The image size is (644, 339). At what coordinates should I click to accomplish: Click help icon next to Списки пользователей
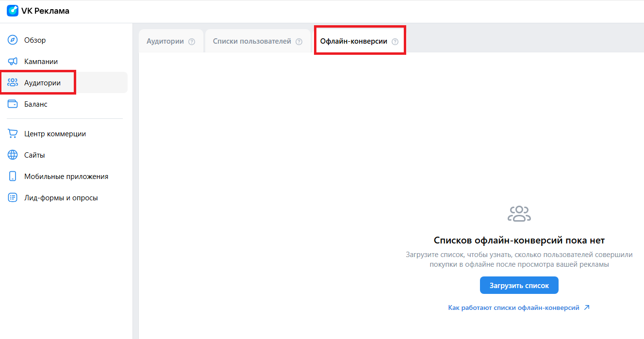point(299,42)
